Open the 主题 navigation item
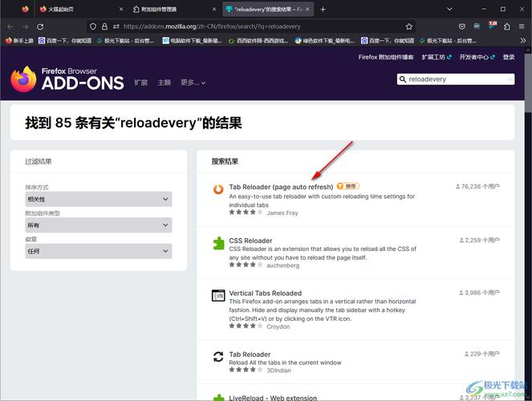This screenshot has height=401, width=532. pyautogui.click(x=164, y=83)
